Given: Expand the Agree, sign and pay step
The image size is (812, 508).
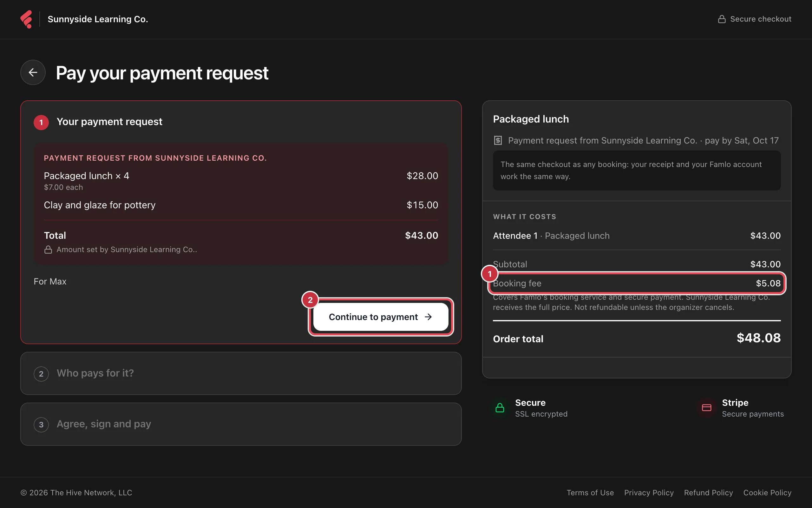Looking at the screenshot, I should coord(241,424).
